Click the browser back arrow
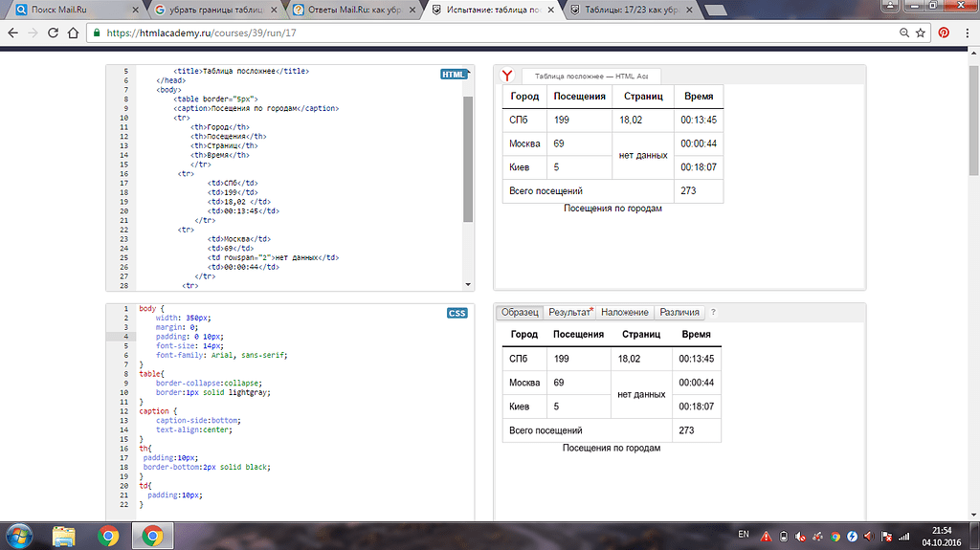Screen dimensions: 980x550 point(12,32)
